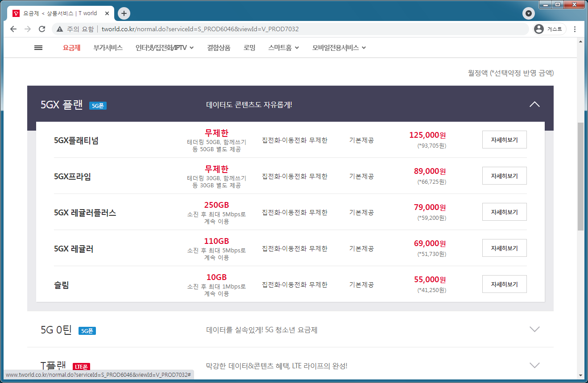The width and height of the screenshot is (588, 383).
Task: Click the security warning triangle icon
Action: pyautogui.click(x=60, y=29)
